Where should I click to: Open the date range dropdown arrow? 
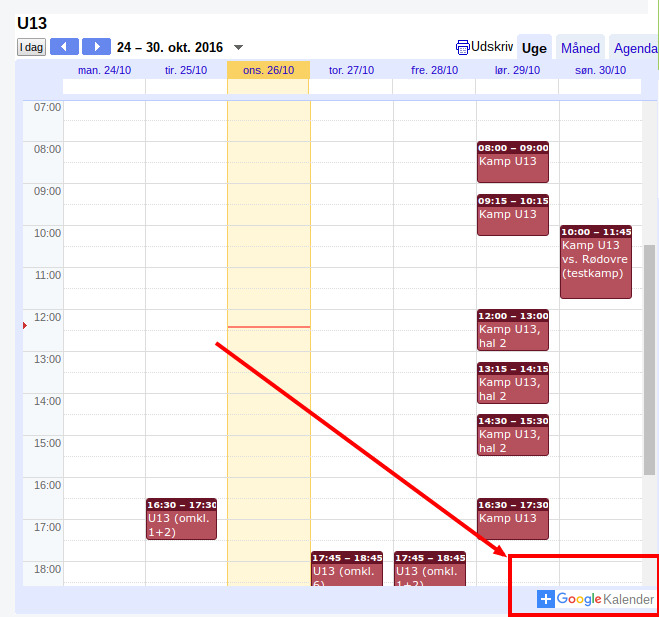[x=238, y=47]
